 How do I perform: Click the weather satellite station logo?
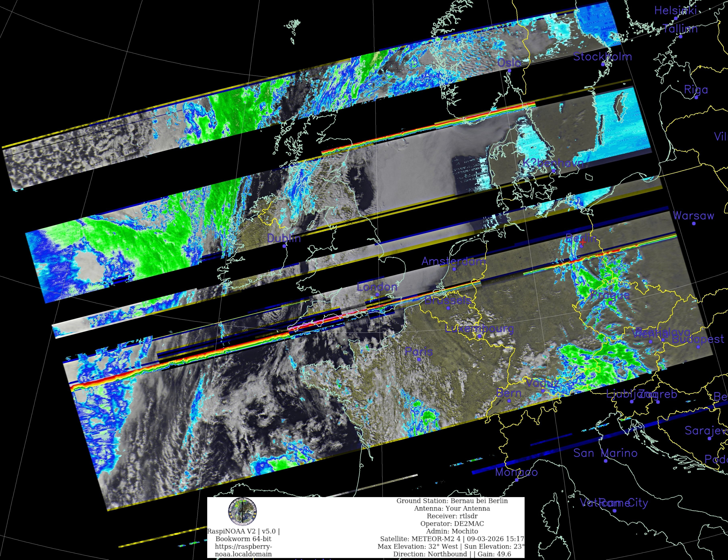click(242, 512)
